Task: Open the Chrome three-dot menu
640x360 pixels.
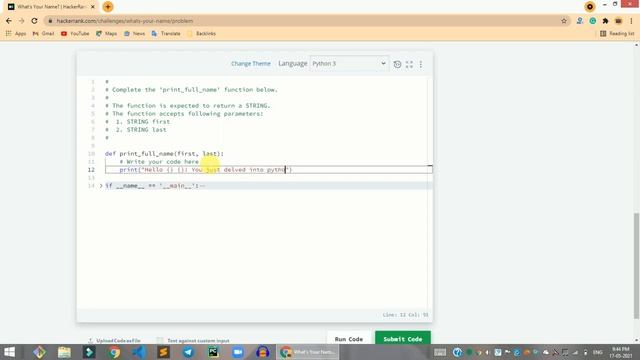Action: (x=631, y=21)
